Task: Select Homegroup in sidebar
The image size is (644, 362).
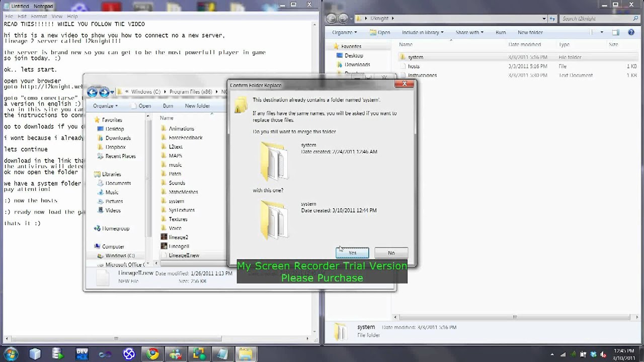Action: (x=115, y=228)
